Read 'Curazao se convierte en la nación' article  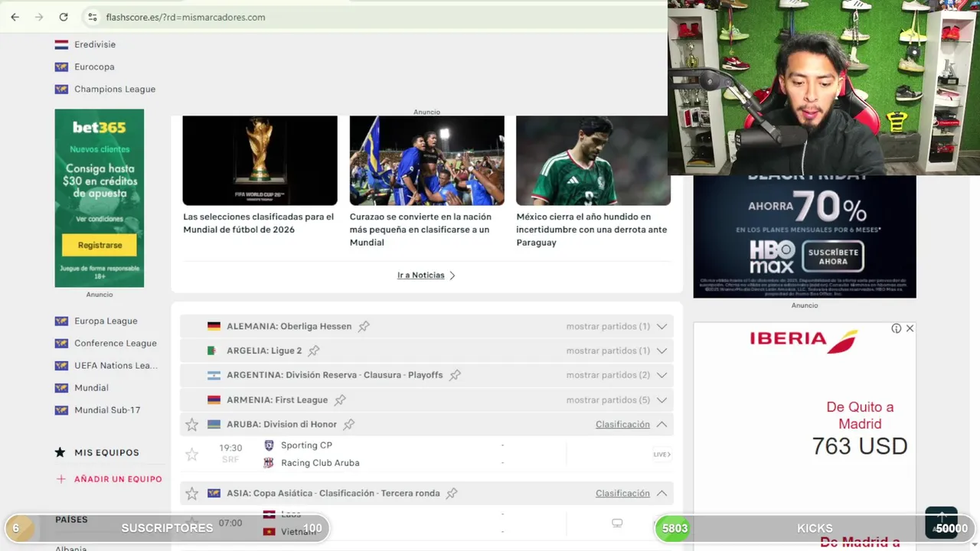click(420, 230)
